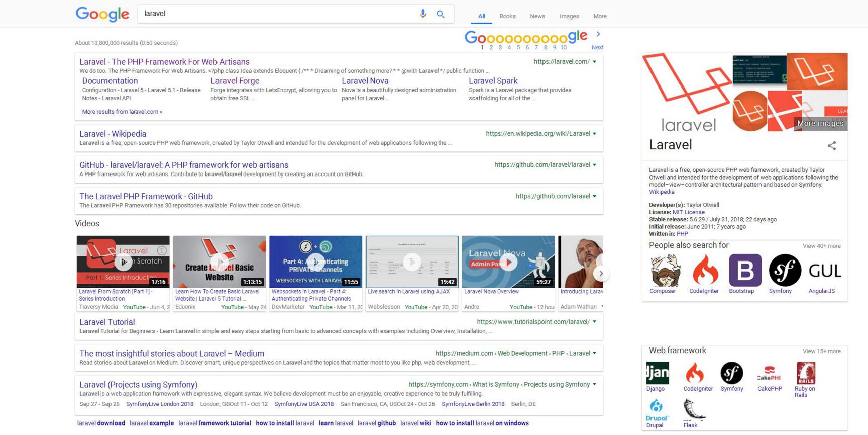This screenshot has height=435, width=868.
Task: Open dropdown next to tutorialspoint URL
Action: pyautogui.click(x=595, y=322)
